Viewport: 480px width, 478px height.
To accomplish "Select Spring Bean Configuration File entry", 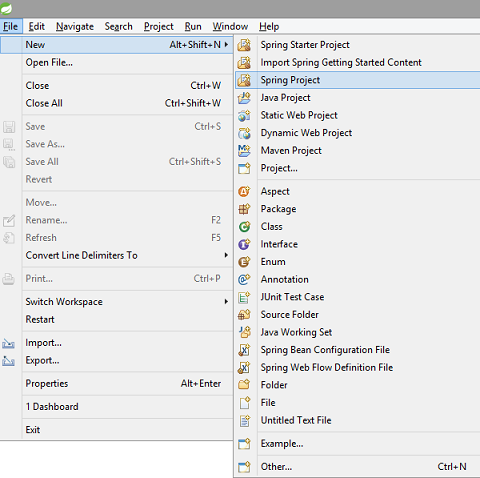I will coord(358,350).
